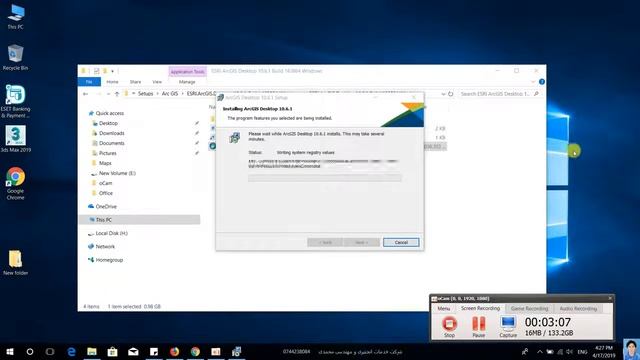This screenshot has height=360, width=640.
Task: Open the Share ribbon tab in Explorer
Action: (136, 82)
